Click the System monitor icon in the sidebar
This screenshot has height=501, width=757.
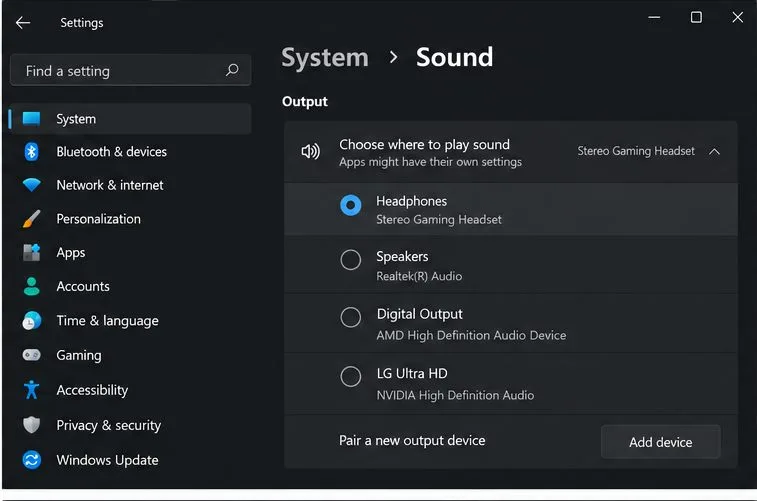(31, 119)
